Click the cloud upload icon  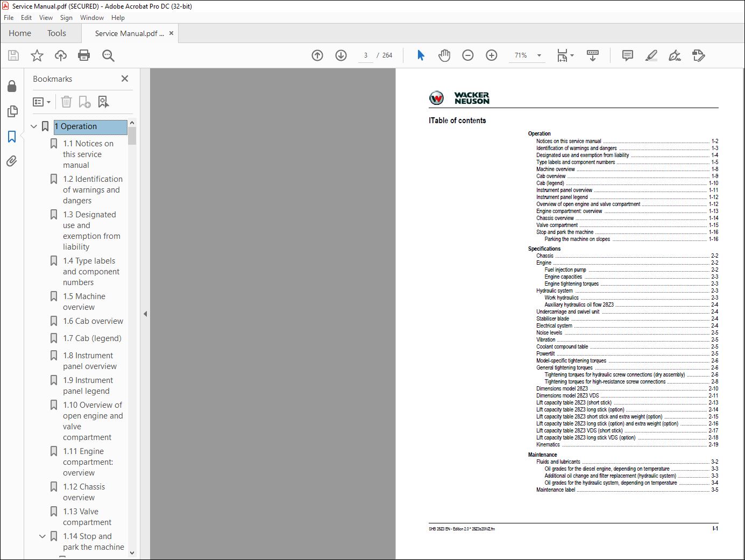click(61, 55)
